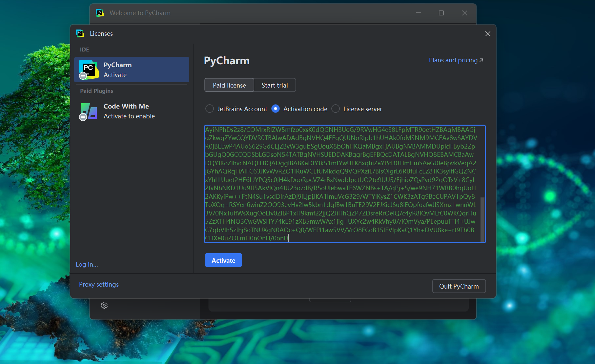Open Proxy settings link
595x364 pixels.
tap(99, 284)
